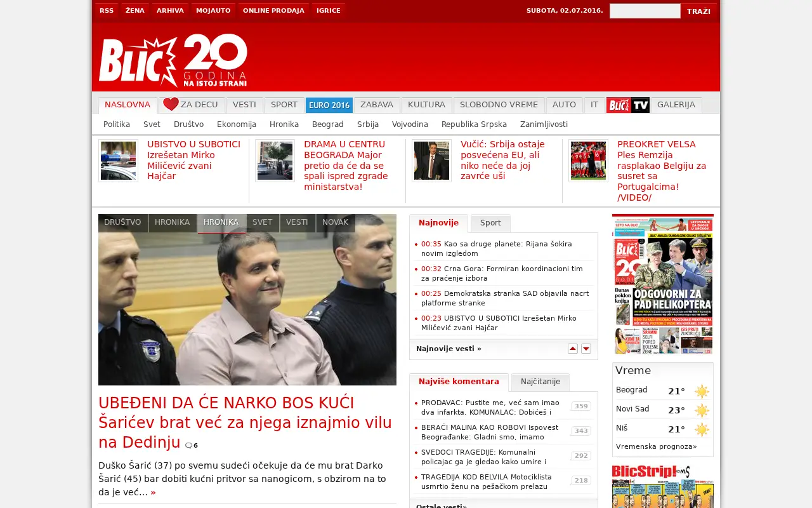Open the 343 comment count badge
812x508 pixels.
click(581, 431)
